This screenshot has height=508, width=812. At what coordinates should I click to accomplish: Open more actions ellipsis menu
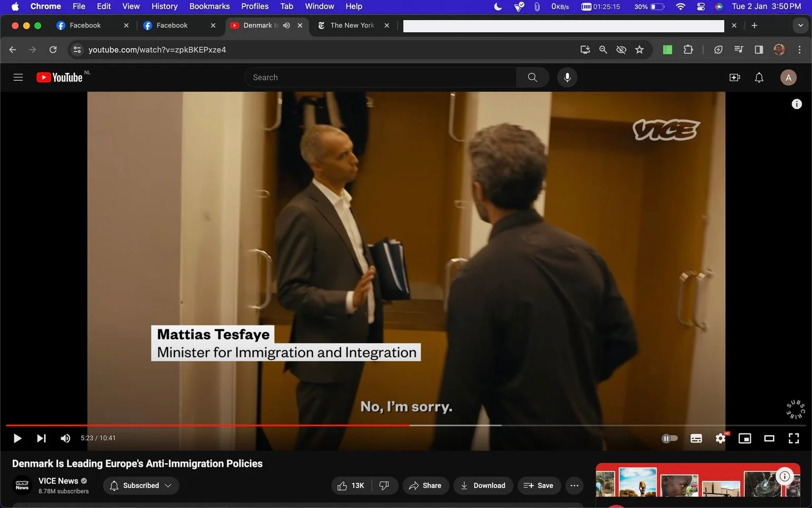(574, 485)
